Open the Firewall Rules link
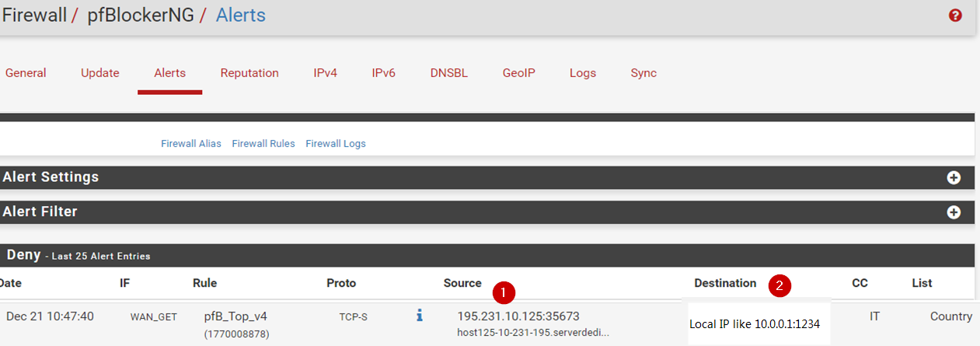980x346 pixels. click(263, 144)
